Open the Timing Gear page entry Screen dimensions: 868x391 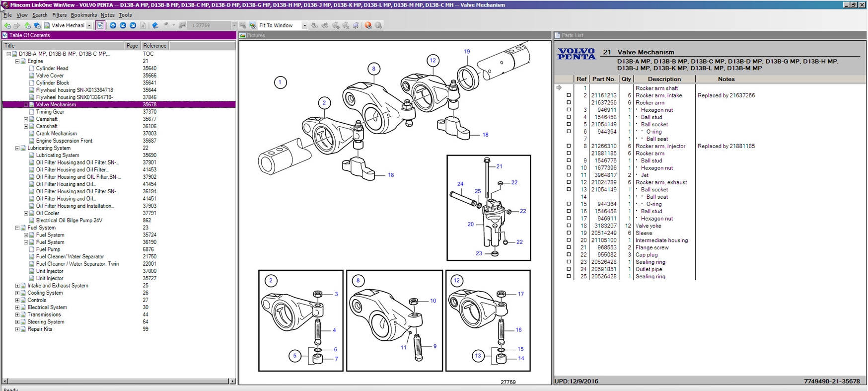point(50,112)
